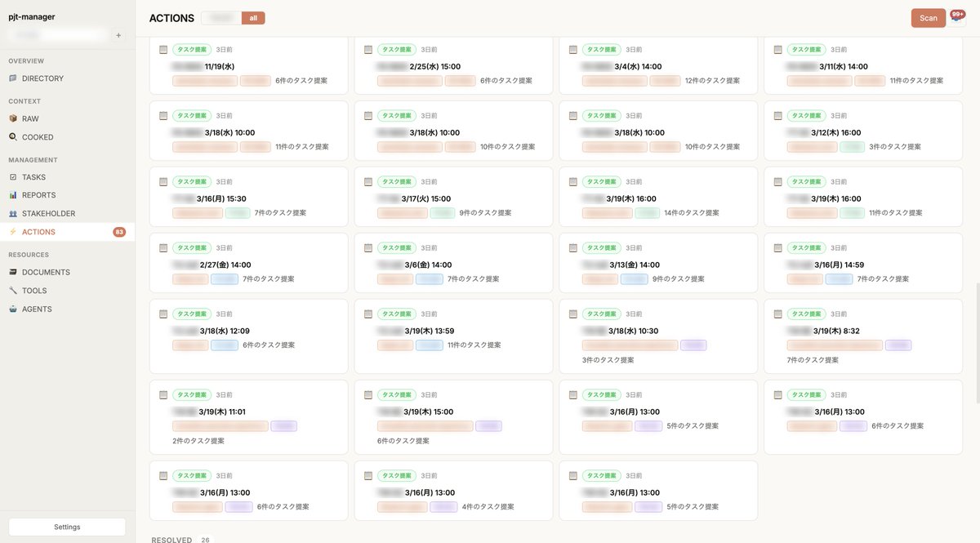The width and height of the screenshot is (980, 543).
Task: Click the Scan button
Action: (929, 18)
